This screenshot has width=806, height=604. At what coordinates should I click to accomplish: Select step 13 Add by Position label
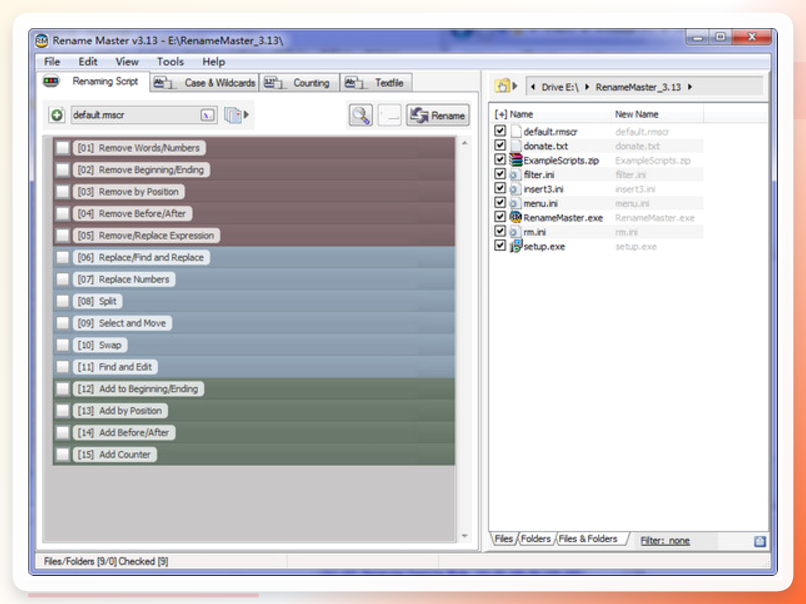coord(120,411)
